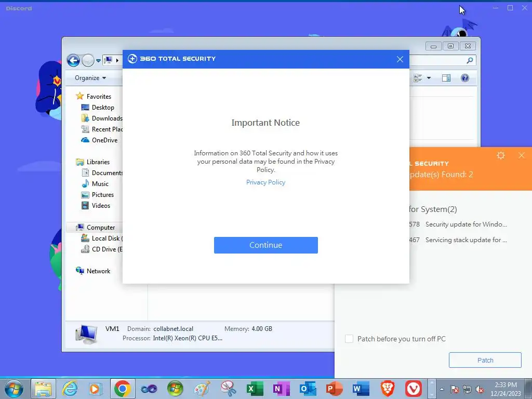Open Downloads in the Explorer sidebar

point(102,118)
